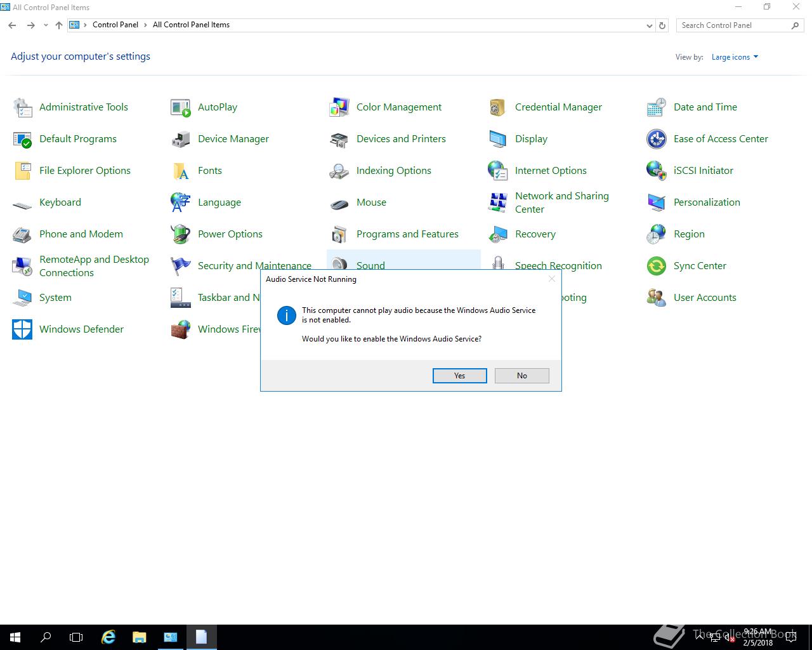Close the Audio Service Not Running dialog
The image size is (812, 650).
point(551,279)
